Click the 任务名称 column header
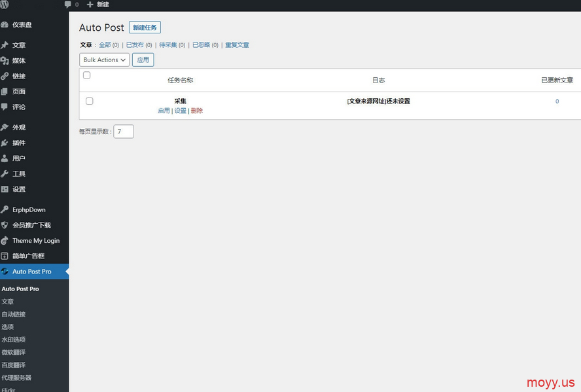581x392 pixels. [181, 80]
